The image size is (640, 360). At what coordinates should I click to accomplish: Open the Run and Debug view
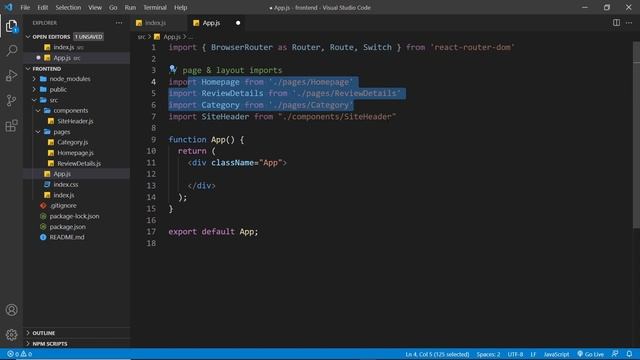point(11,76)
